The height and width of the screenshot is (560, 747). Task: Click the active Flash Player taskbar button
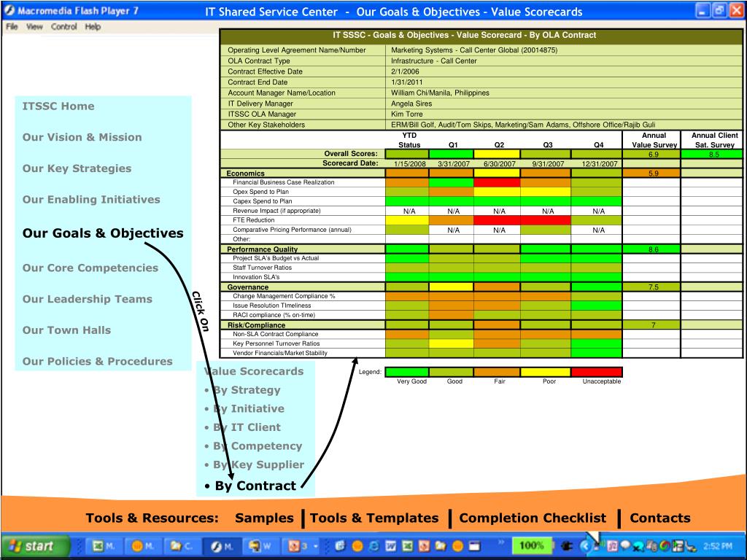point(222,546)
